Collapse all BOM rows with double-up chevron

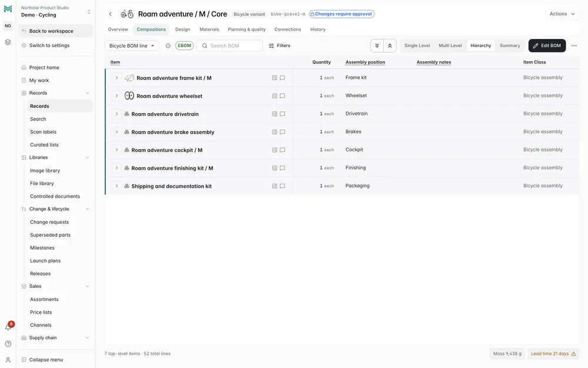(390, 45)
